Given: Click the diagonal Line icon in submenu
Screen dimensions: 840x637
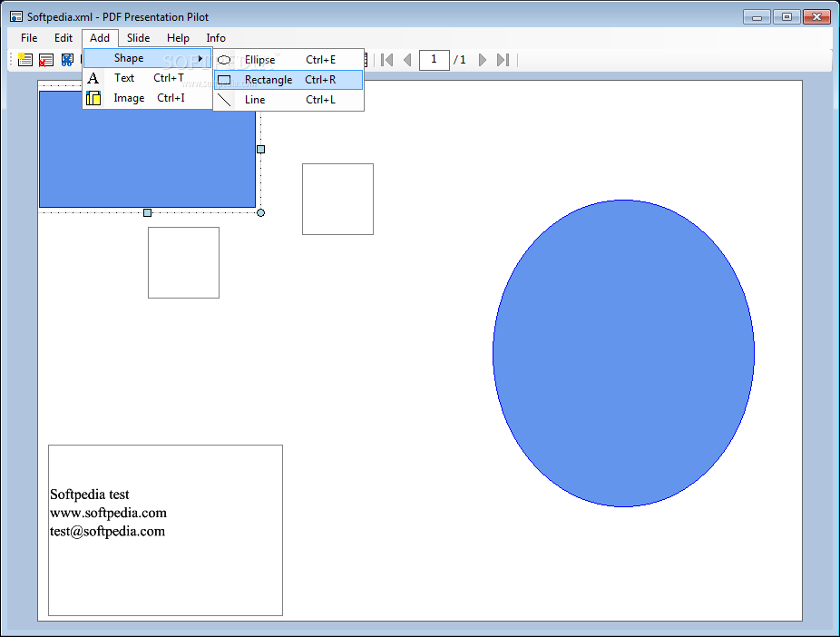Looking at the screenshot, I should point(224,100).
